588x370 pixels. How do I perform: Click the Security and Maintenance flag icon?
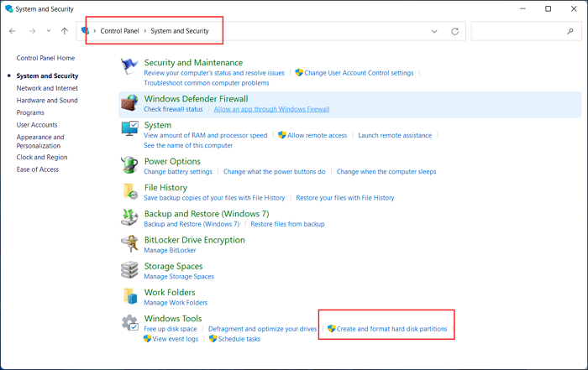pyautogui.click(x=129, y=66)
